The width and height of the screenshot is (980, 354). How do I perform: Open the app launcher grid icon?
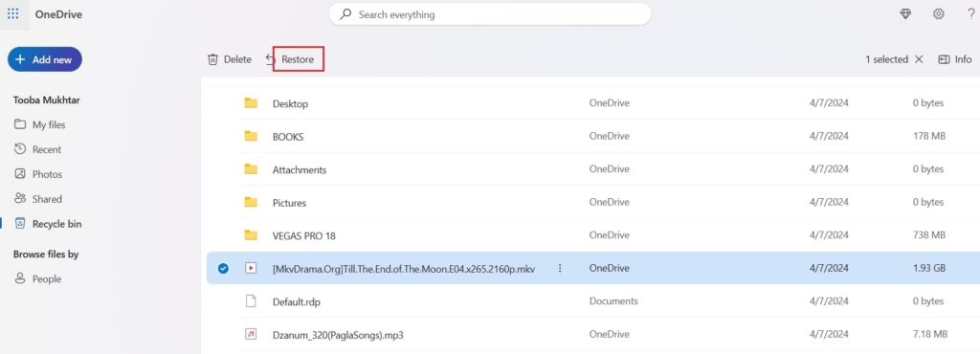pyautogui.click(x=12, y=13)
